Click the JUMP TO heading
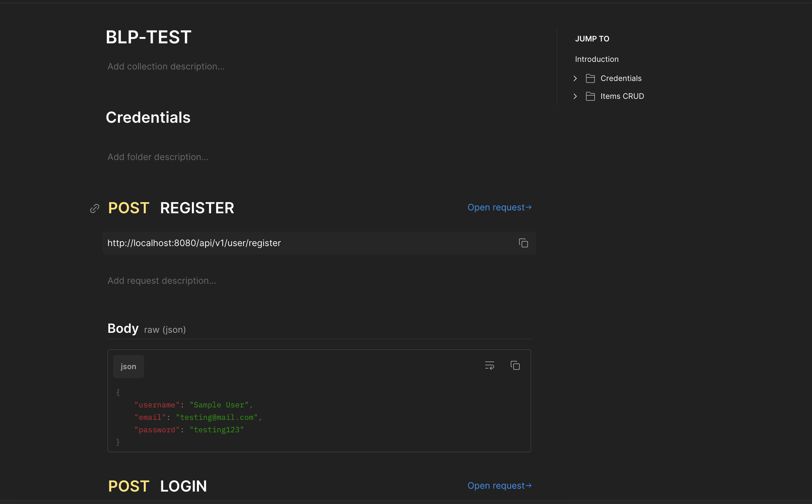Screen dimensions: 812x504 tap(592, 39)
